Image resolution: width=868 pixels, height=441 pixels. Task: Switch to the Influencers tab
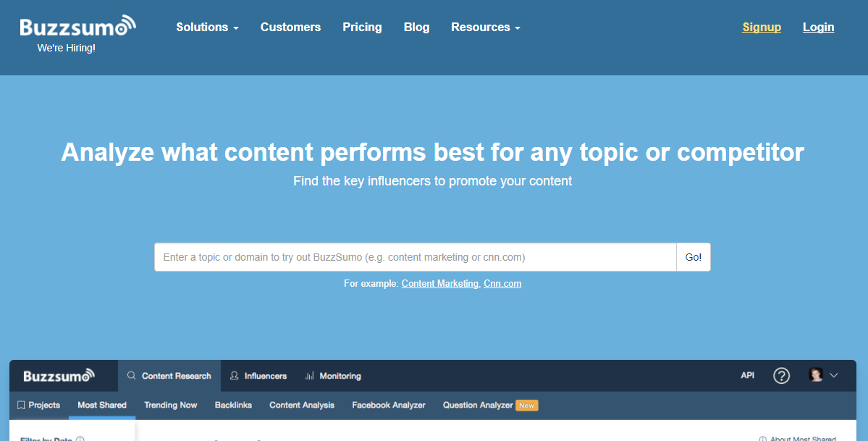point(258,376)
